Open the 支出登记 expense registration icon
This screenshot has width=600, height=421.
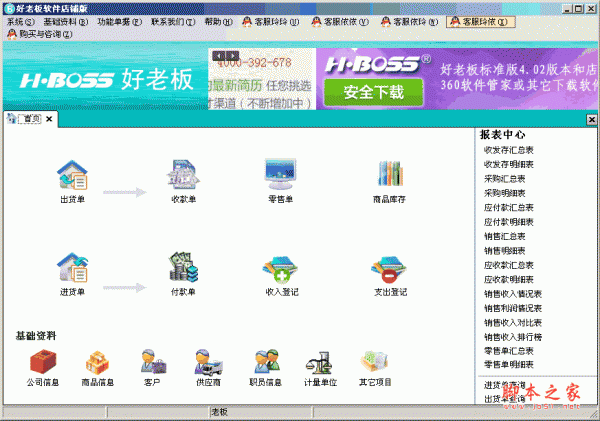pyautogui.click(x=389, y=269)
